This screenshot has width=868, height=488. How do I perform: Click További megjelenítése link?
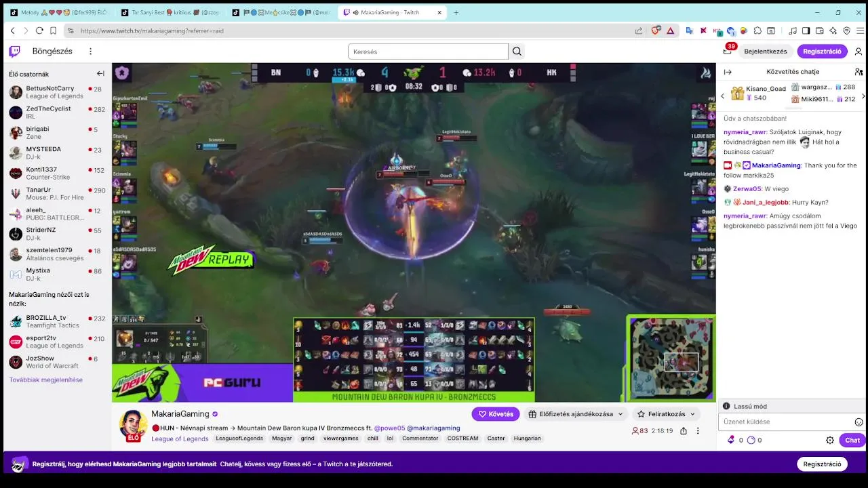[x=46, y=380]
